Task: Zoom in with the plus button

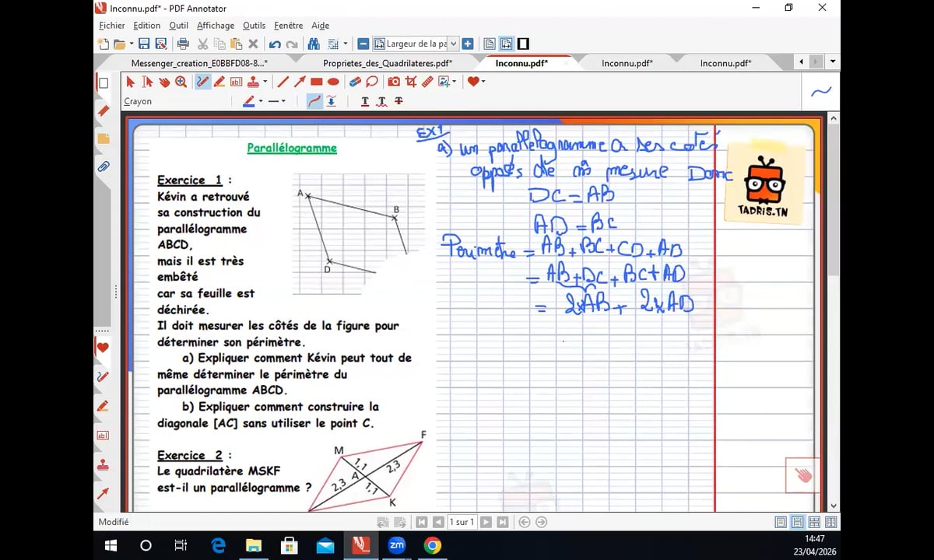Action: [469, 44]
